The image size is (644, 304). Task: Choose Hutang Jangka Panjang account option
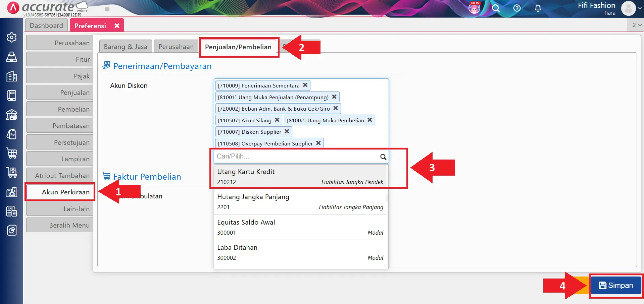pyautogui.click(x=300, y=202)
